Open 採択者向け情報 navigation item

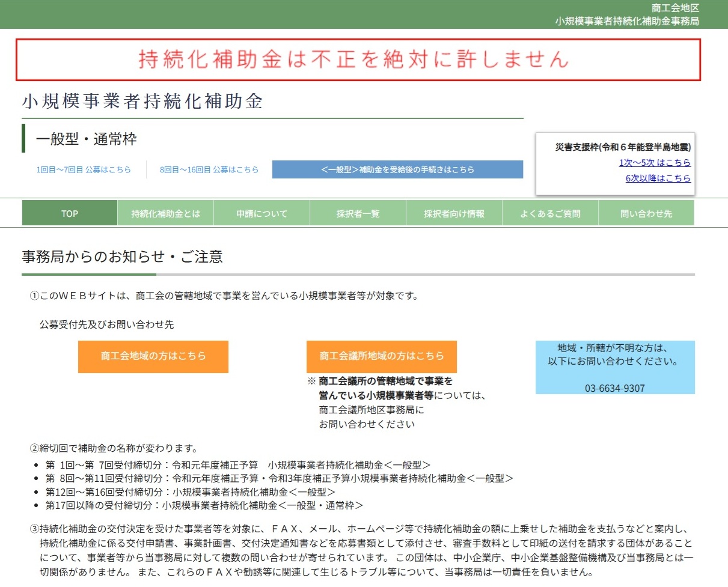click(454, 213)
